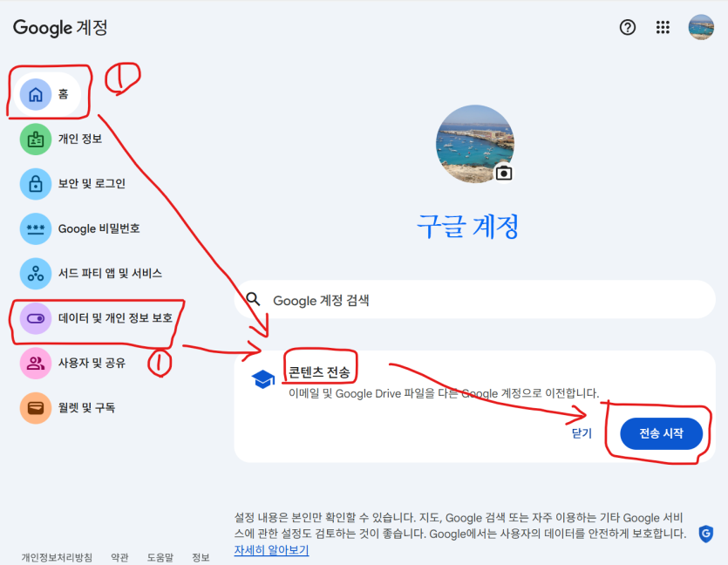Click the Google 비밀번호 asterisk icon
The image size is (728, 565).
tap(35, 228)
